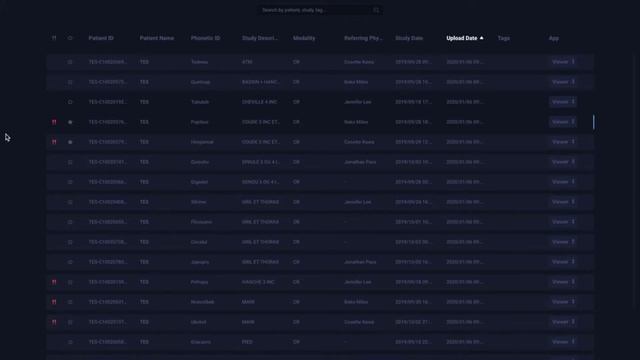Click the search magnifier icon
Viewport: 640px width, 360px height.
point(376,10)
